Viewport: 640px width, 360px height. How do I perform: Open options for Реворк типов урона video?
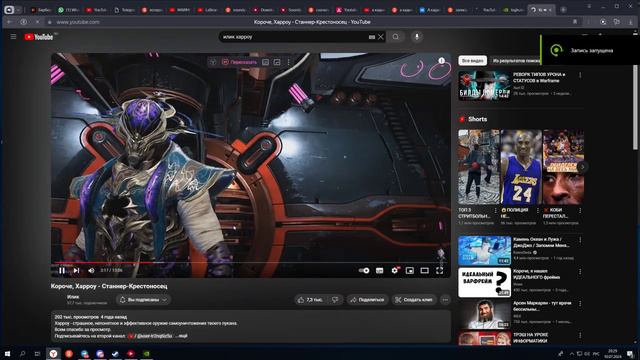(x=580, y=75)
